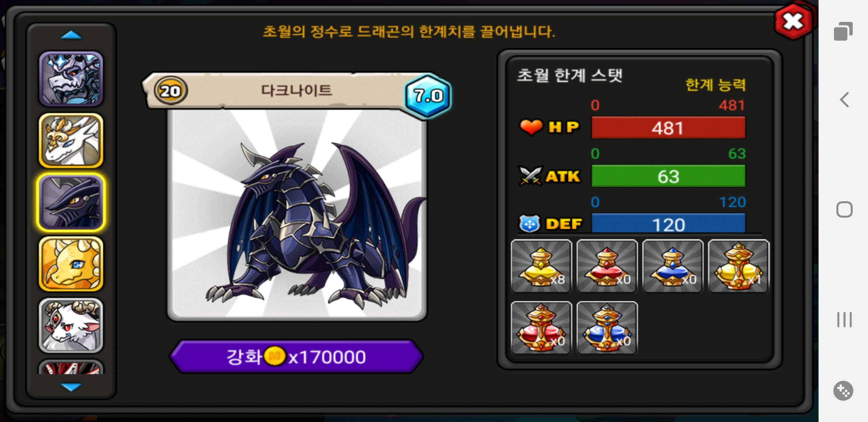Select the large yellow essence potion x1
This screenshot has width=868, height=422.
pos(739,266)
